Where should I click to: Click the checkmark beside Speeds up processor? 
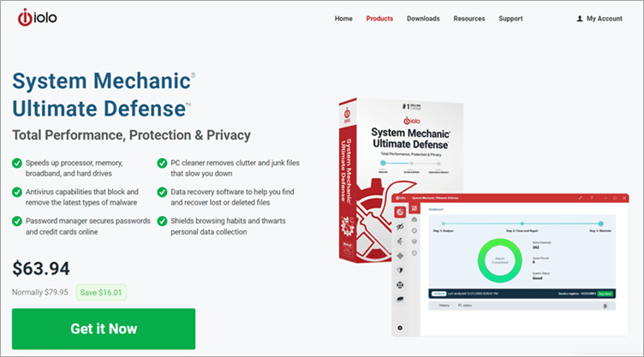coord(17,164)
